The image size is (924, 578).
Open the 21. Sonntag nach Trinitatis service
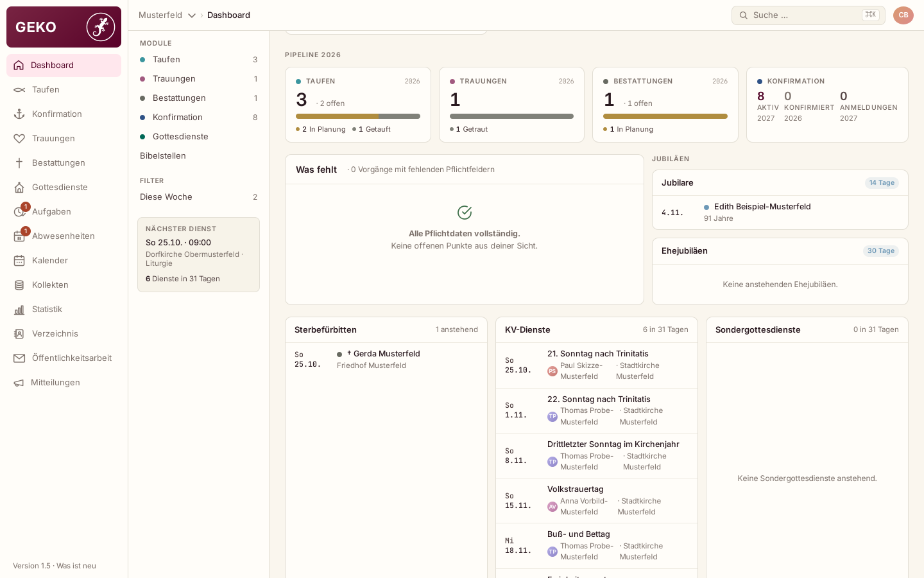597,365
